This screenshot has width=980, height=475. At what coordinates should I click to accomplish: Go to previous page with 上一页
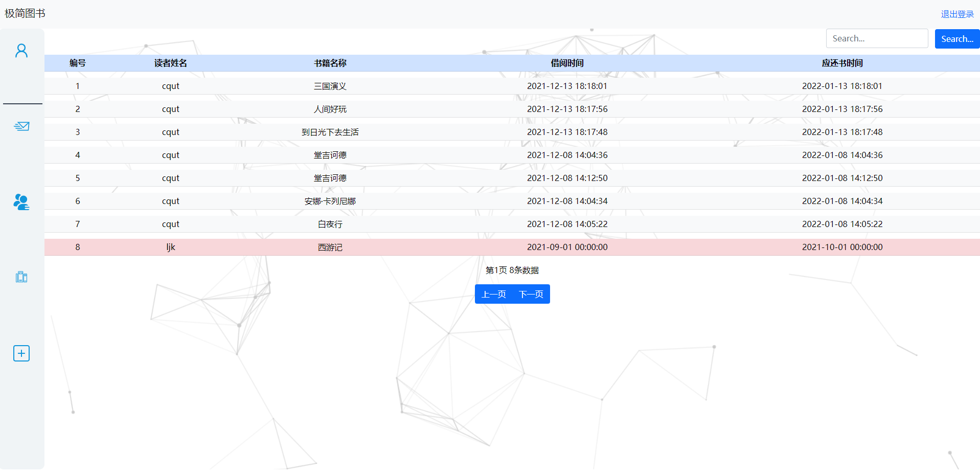(494, 294)
